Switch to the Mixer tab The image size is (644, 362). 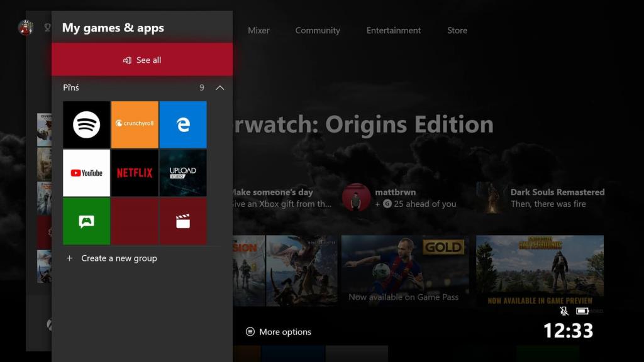[258, 30]
